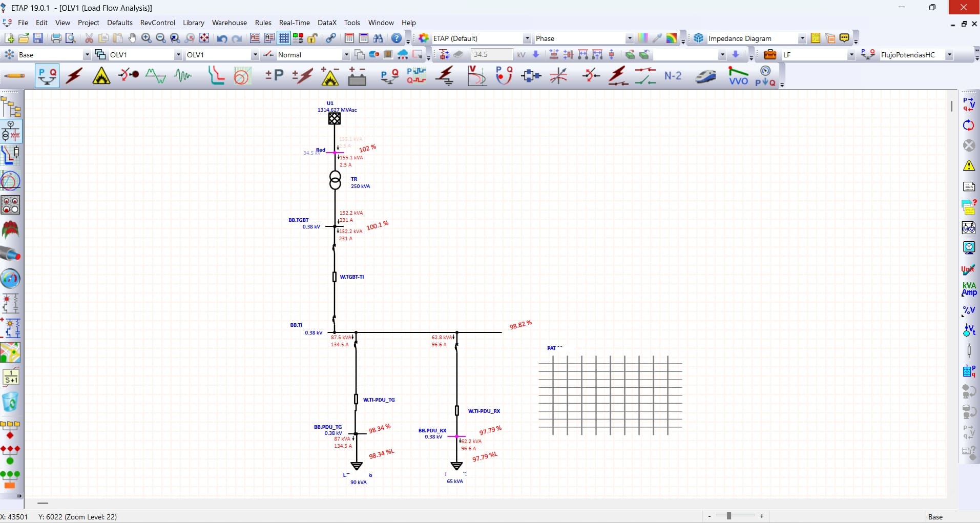This screenshot has height=523, width=980.
Task: Select the Load Flow Analysis mode icon
Action: coord(47,76)
